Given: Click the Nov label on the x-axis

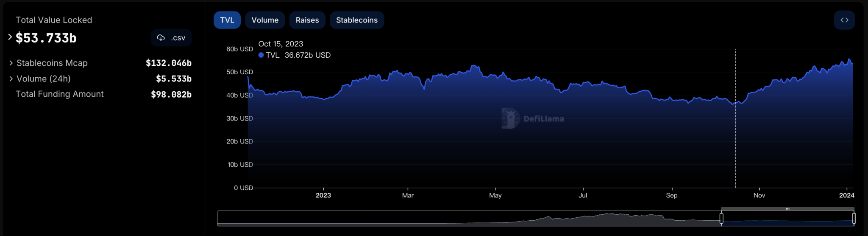Looking at the screenshot, I should pos(759,195).
